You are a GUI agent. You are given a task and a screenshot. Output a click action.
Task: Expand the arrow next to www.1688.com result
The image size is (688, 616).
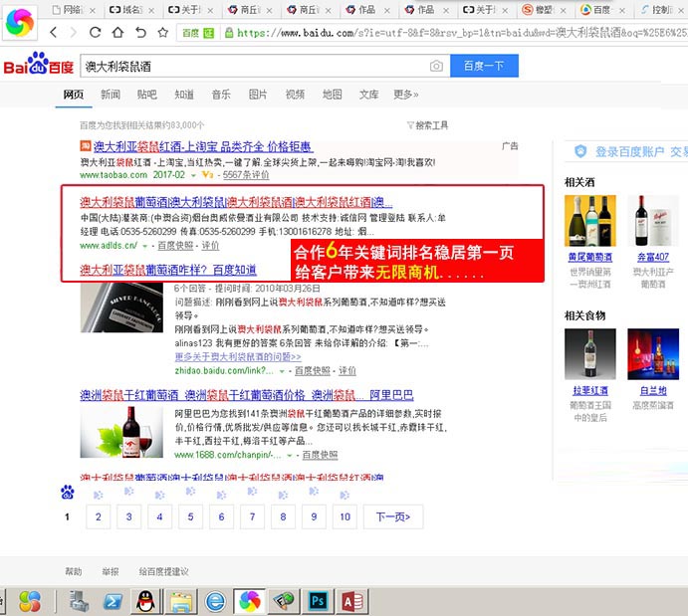(290, 456)
